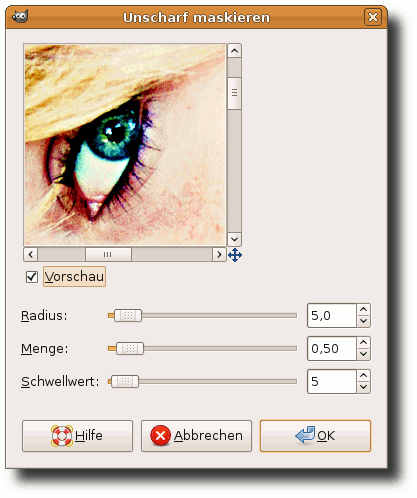417x498 pixels.
Task: Click inside the Menge value field
Action: 332,349
